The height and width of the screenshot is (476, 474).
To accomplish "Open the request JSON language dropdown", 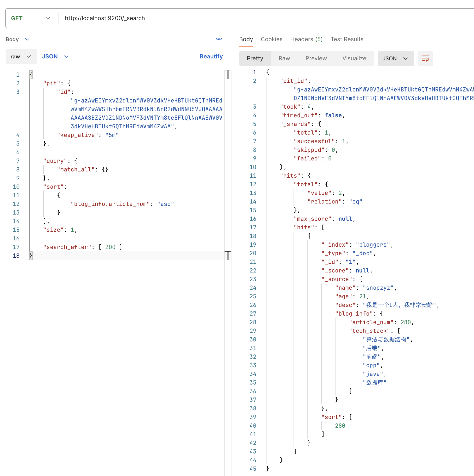I will click(55, 57).
